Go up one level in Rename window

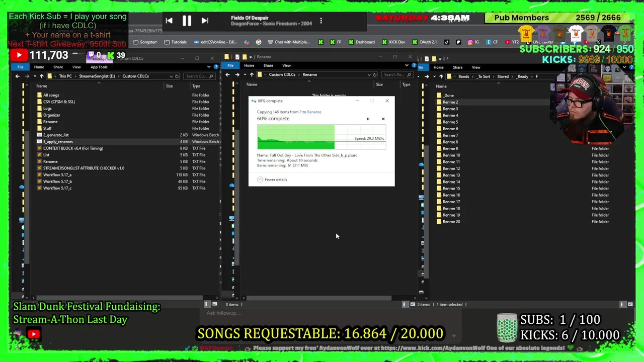click(252, 75)
